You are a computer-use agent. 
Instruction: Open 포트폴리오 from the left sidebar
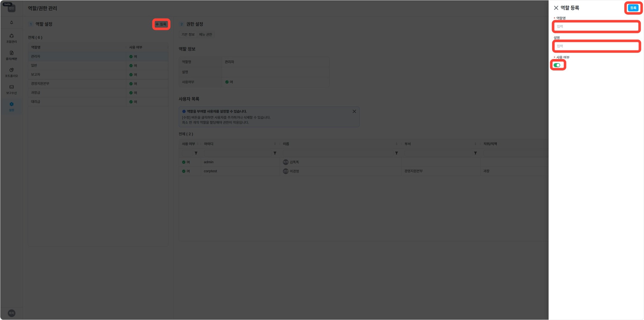point(11,72)
